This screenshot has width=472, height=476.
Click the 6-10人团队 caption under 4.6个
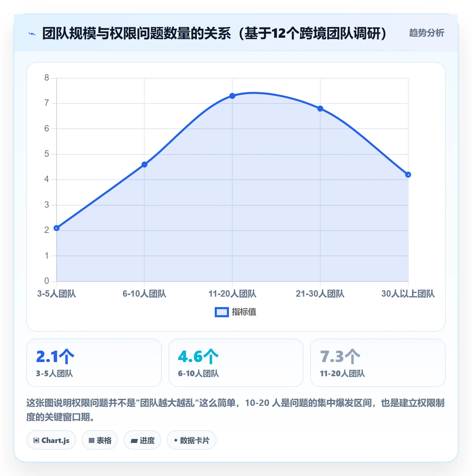[x=198, y=374]
